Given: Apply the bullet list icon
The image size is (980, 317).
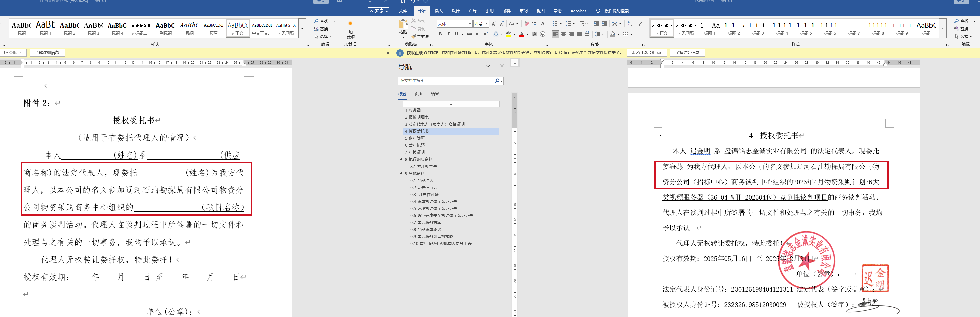Looking at the screenshot, I should tap(555, 24).
